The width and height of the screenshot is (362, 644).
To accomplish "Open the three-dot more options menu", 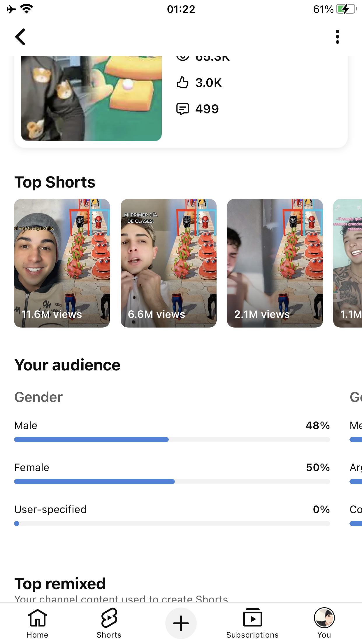I will [337, 37].
